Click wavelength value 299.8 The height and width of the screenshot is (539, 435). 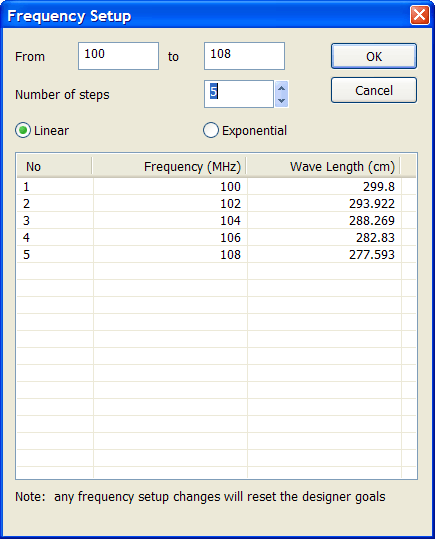(x=379, y=187)
